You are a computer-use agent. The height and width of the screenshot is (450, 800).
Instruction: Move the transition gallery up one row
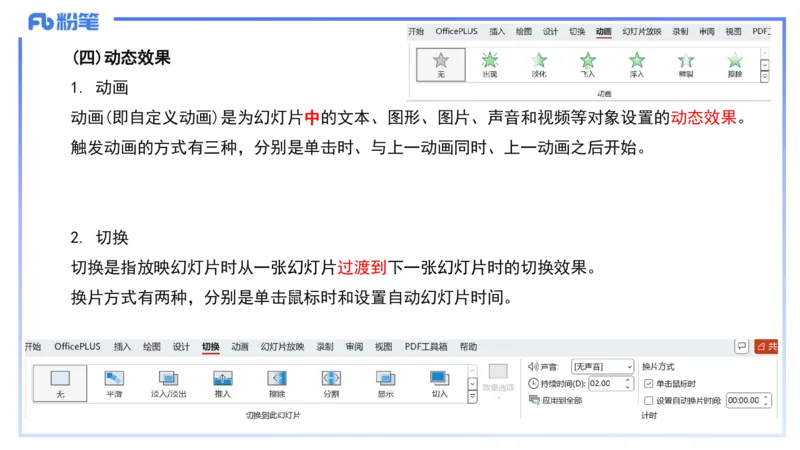(x=472, y=371)
